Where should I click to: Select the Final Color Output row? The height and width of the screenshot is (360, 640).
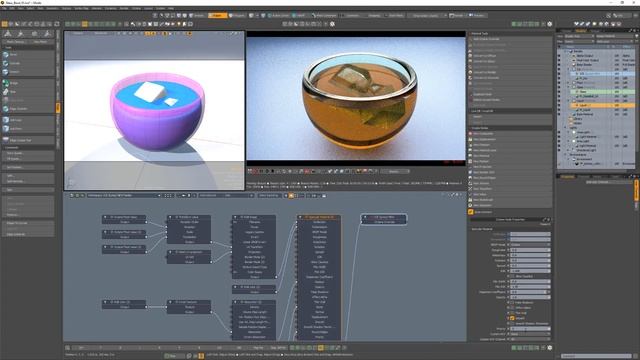tap(596, 60)
